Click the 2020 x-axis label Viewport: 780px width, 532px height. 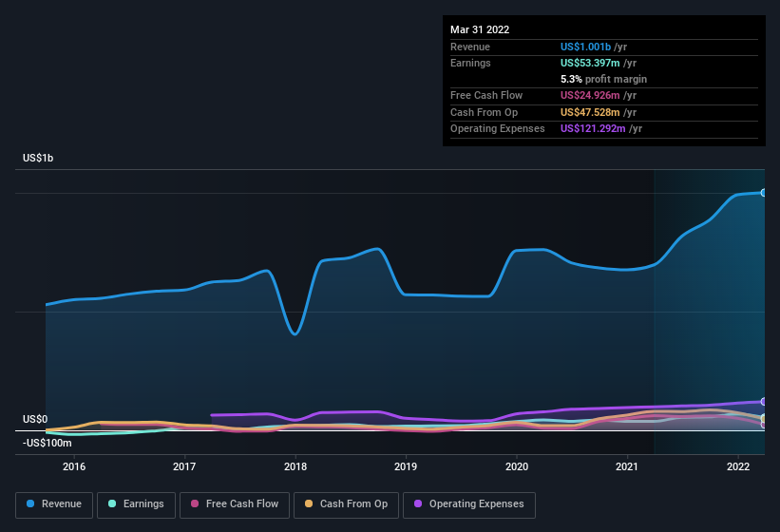pos(517,466)
